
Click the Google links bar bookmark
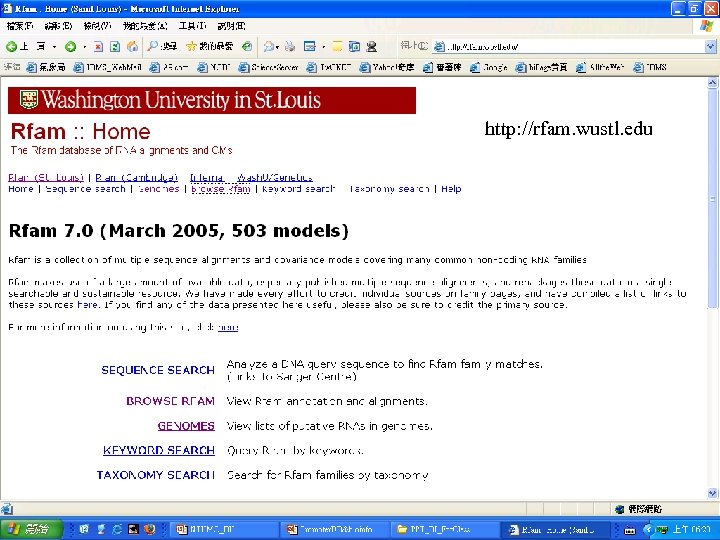(x=489, y=68)
